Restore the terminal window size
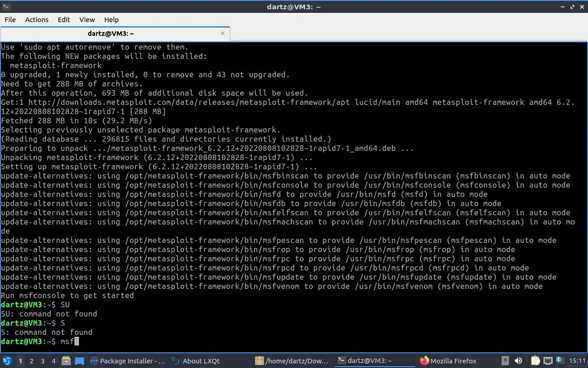Screen dimensions: 588x368 pyautogui.click(x=572, y=6)
